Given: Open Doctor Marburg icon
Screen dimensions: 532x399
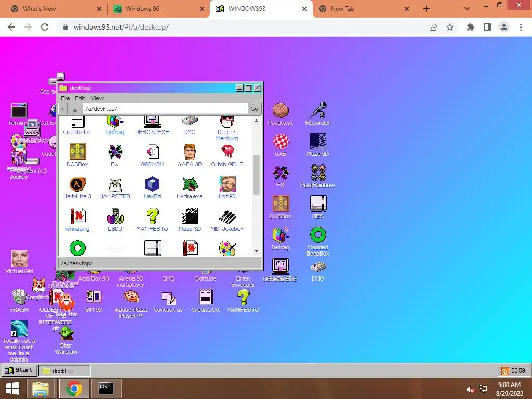Looking at the screenshot, I should 227,129.
